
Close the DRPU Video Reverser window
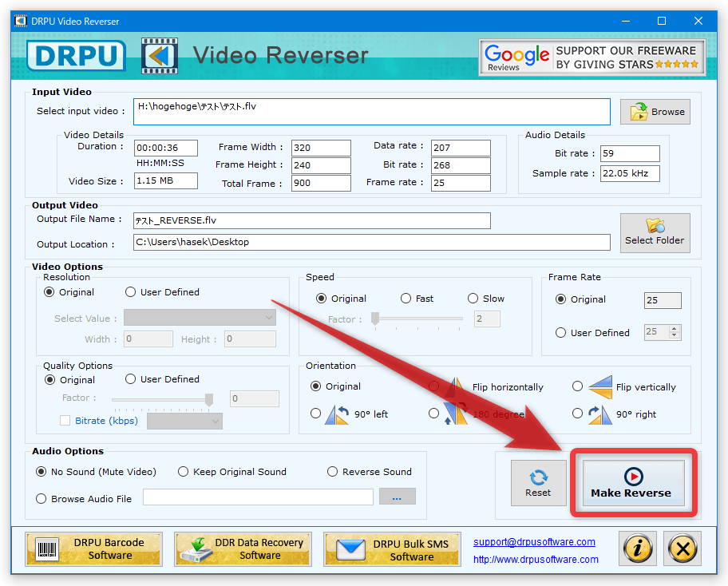pos(698,22)
